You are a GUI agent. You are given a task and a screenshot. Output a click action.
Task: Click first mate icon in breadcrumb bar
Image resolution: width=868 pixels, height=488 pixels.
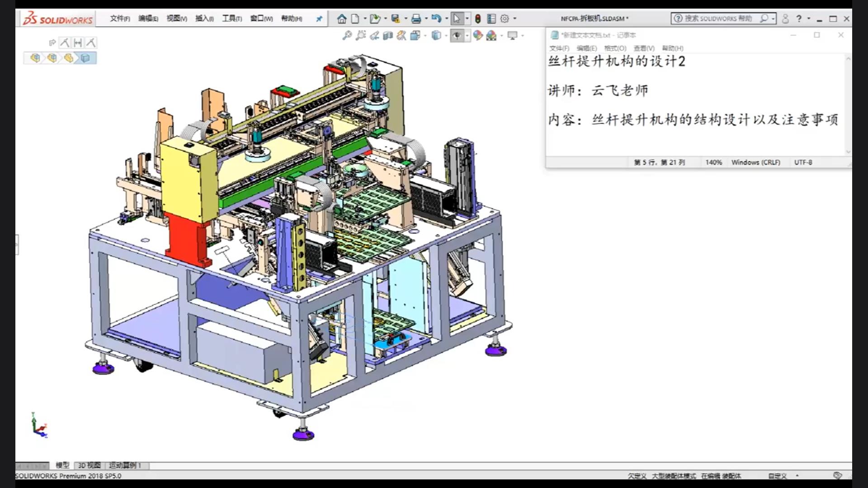[65, 43]
